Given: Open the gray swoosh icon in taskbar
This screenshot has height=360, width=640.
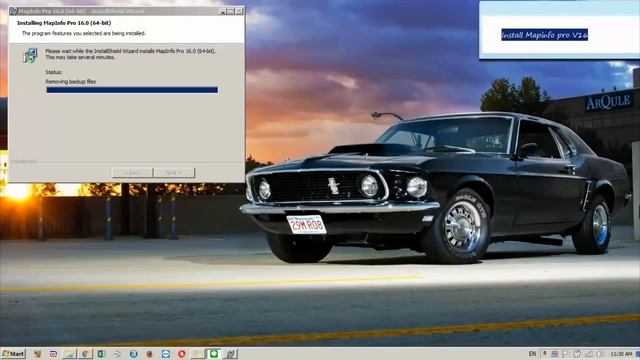Looking at the screenshot, I should [117, 354].
